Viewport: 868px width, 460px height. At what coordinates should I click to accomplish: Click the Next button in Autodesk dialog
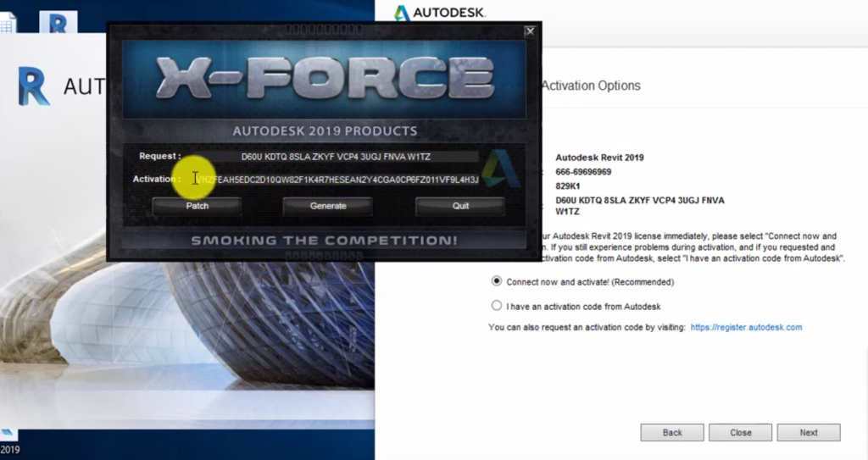coord(808,432)
